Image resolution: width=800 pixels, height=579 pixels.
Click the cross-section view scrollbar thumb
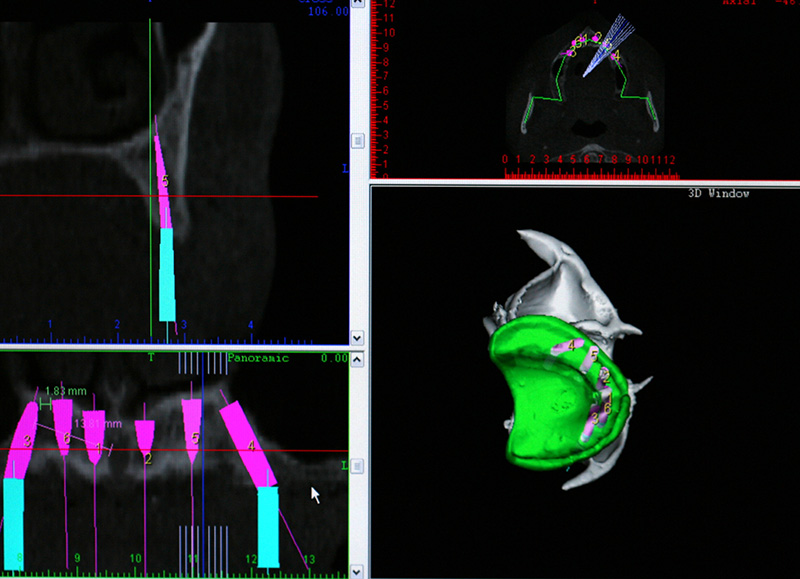(357, 141)
